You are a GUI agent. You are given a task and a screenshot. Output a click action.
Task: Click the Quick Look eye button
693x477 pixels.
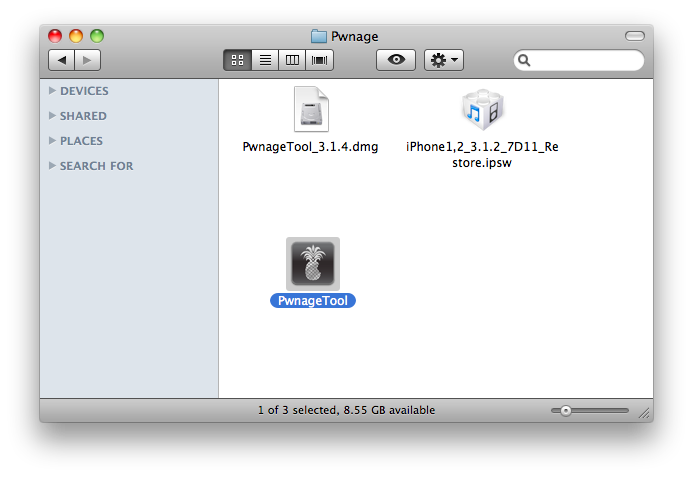[396, 61]
